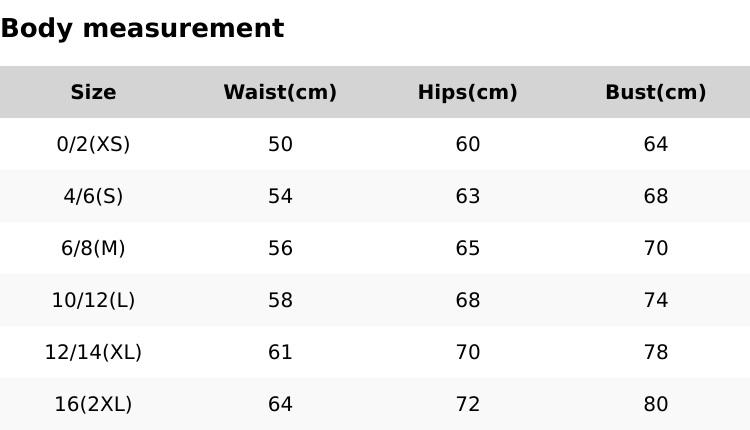The width and height of the screenshot is (750, 430).
Task: Click the Hips(cm) column header
Action: [467, 93]
